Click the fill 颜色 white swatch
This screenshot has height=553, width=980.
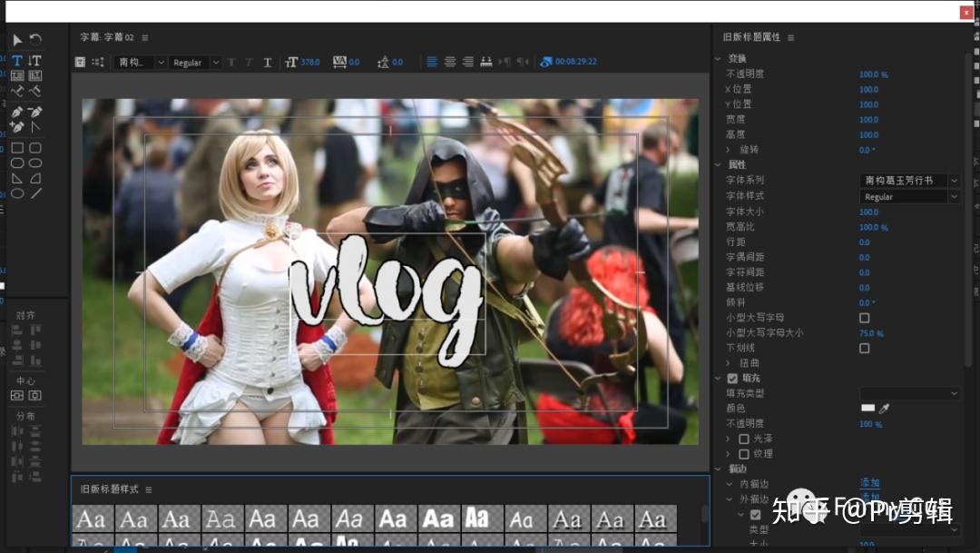pos(868,408)
